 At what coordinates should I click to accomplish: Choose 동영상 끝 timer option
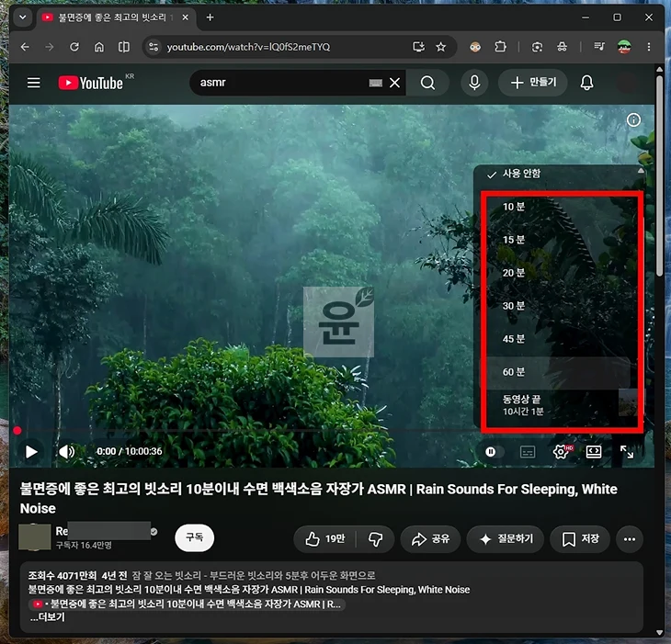click(556, 405)
